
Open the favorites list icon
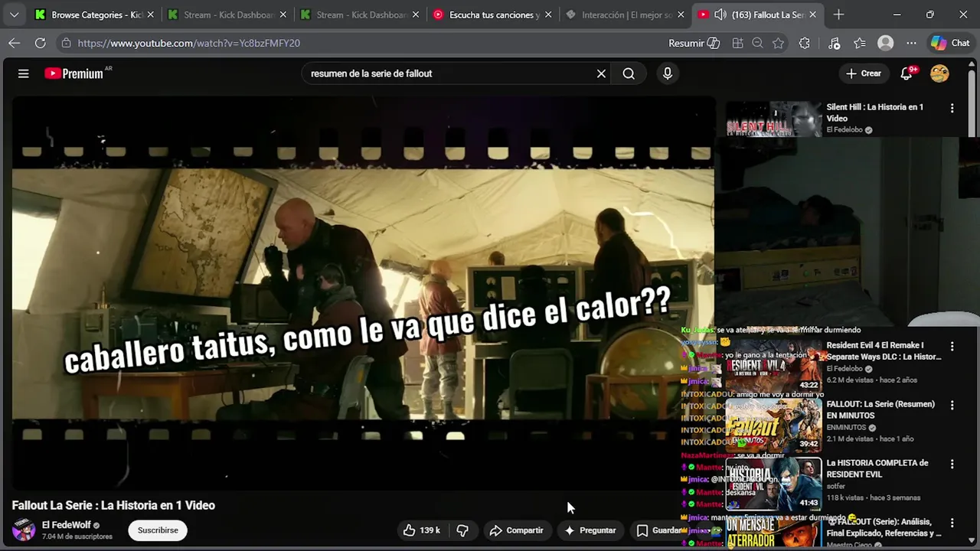click(x=860, y=43)
